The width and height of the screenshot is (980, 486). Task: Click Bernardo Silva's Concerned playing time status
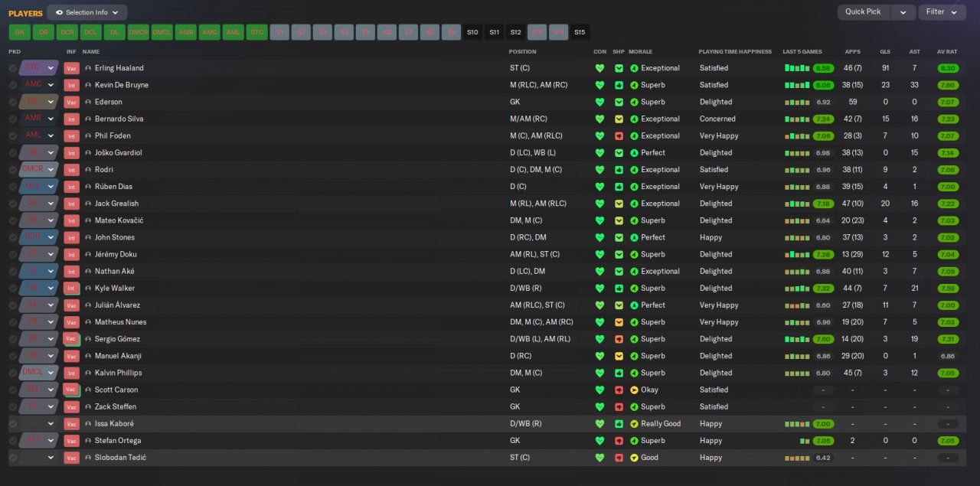[717, 119]
